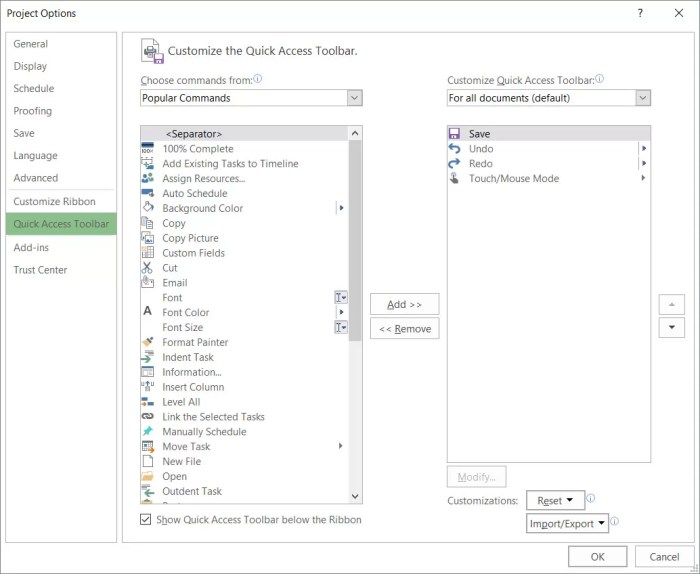The width and height of the screenshot is (700, 574).
Task: Click the command list scrollbar down arrow
Action: 355,496
